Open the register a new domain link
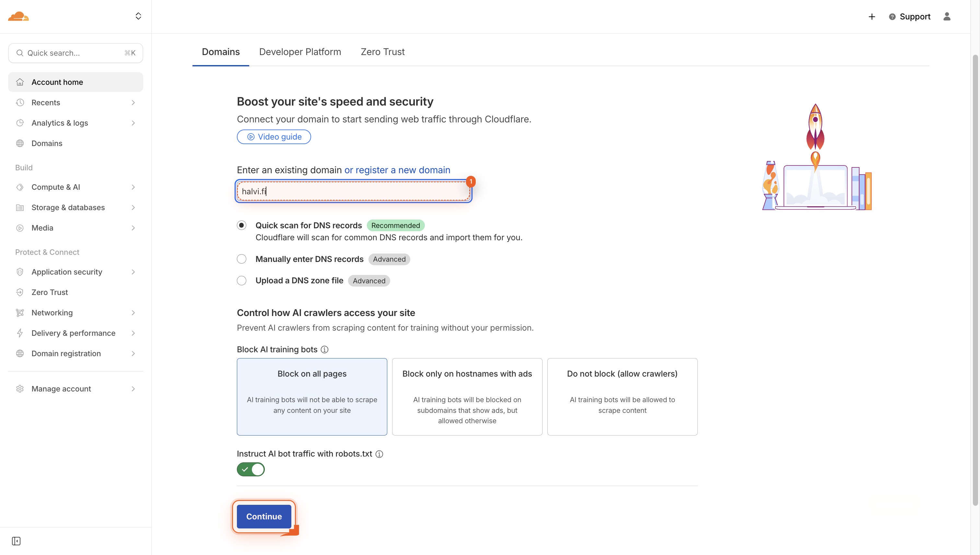980x555 pixels. (397, 170)
